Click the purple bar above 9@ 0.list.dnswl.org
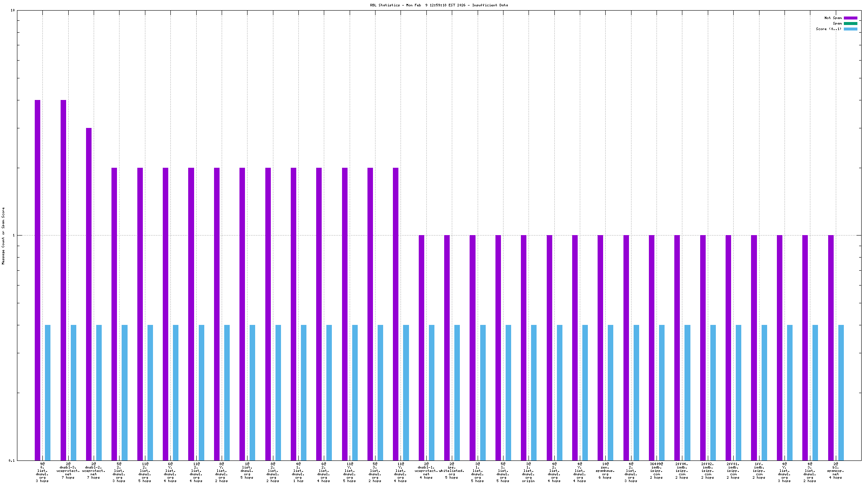Screen dimensions: 868x488 pyautogui.click(x=37, y=280)
